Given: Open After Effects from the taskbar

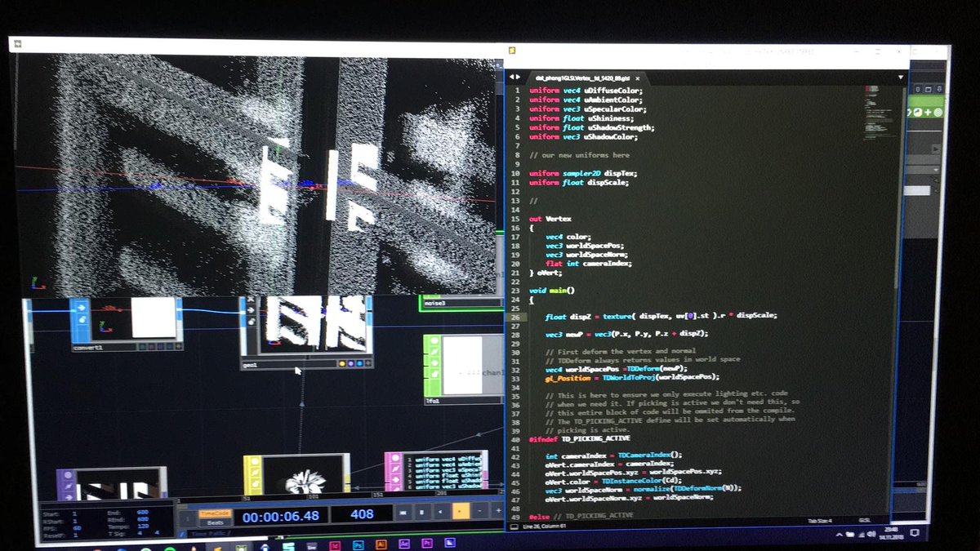Looking at the screenshot, I should 403,542.
